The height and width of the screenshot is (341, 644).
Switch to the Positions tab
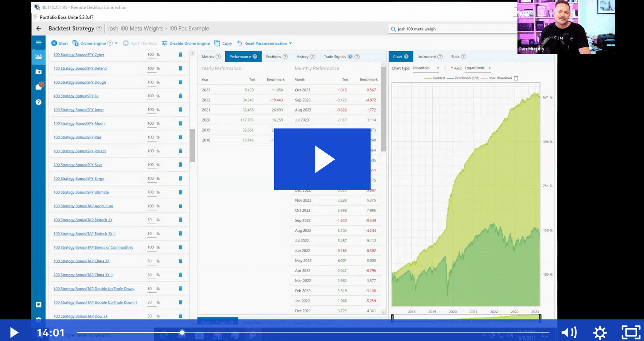pyautogui.click(x=276, y=57)
